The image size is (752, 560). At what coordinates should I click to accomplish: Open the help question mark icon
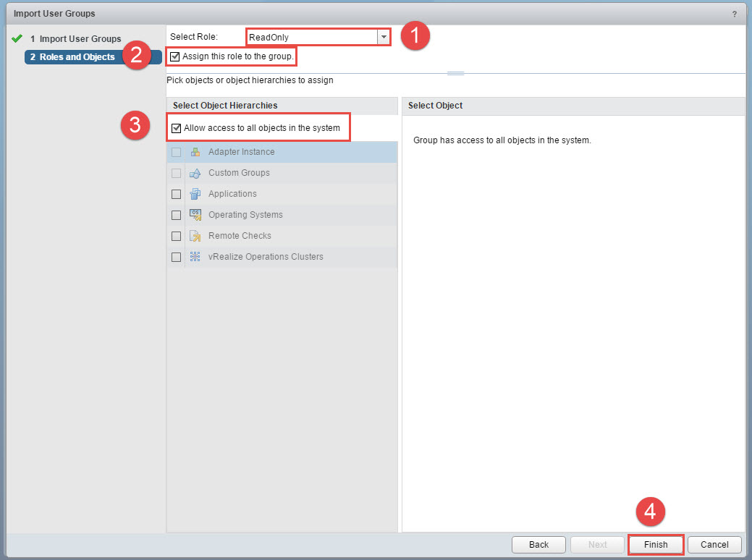(735, 14)
